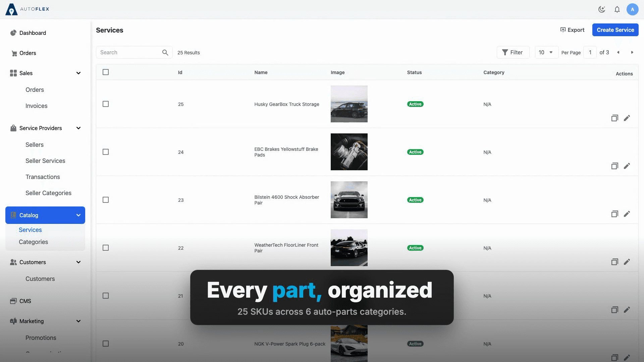The image size is (644, 362).
Task: Open Orders under Sales submenu
Action: (x=35, y=90)
